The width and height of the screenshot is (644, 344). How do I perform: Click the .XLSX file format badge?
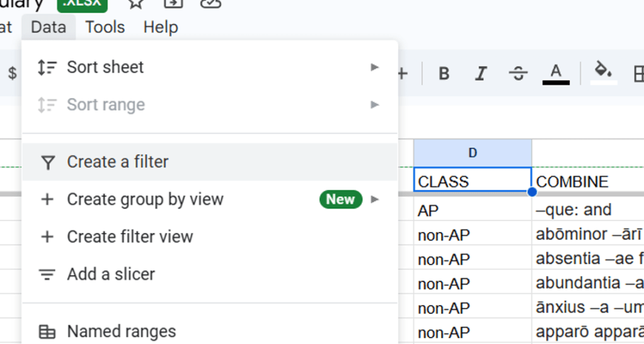[82, 4]
